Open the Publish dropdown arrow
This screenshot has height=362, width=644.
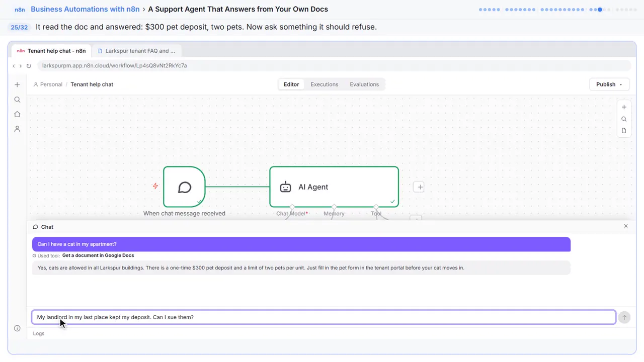[x=621, y=84]
